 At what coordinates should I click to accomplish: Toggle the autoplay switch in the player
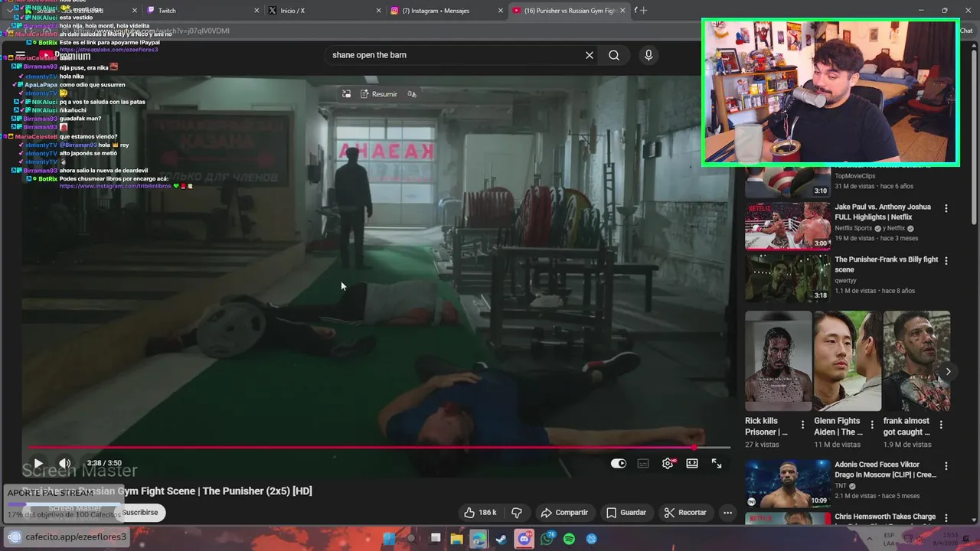619,463
